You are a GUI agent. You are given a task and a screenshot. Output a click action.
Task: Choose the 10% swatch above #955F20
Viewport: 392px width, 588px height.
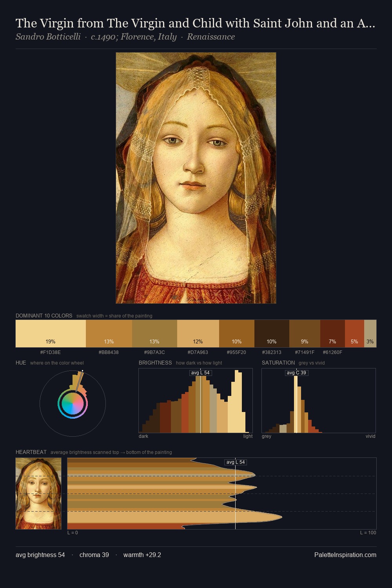pos(237,334)
